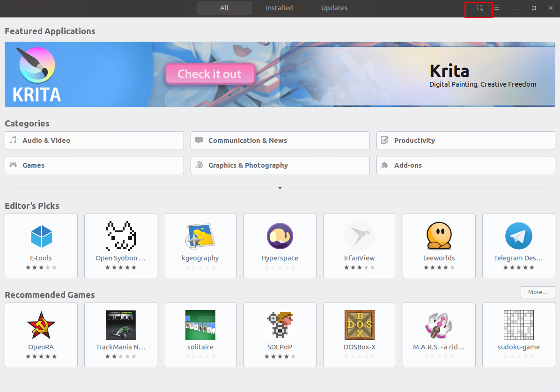Open the Open Syobon cat icon

click(121, 236)
